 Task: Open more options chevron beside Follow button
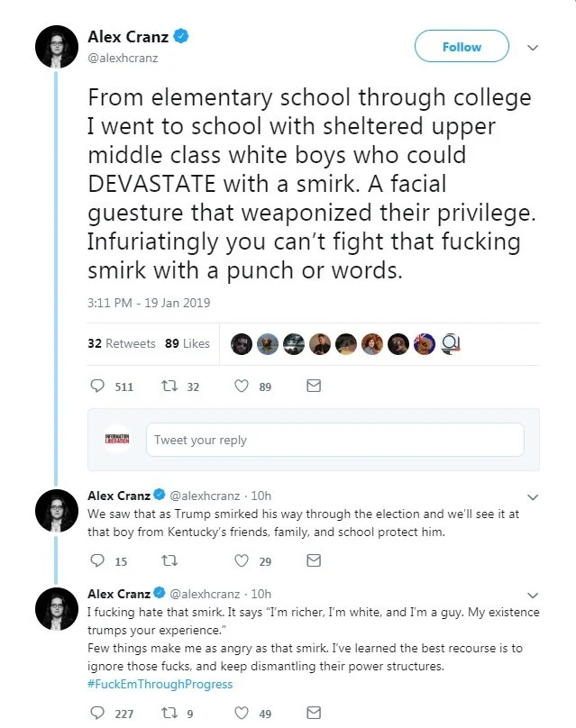point(532,47)
